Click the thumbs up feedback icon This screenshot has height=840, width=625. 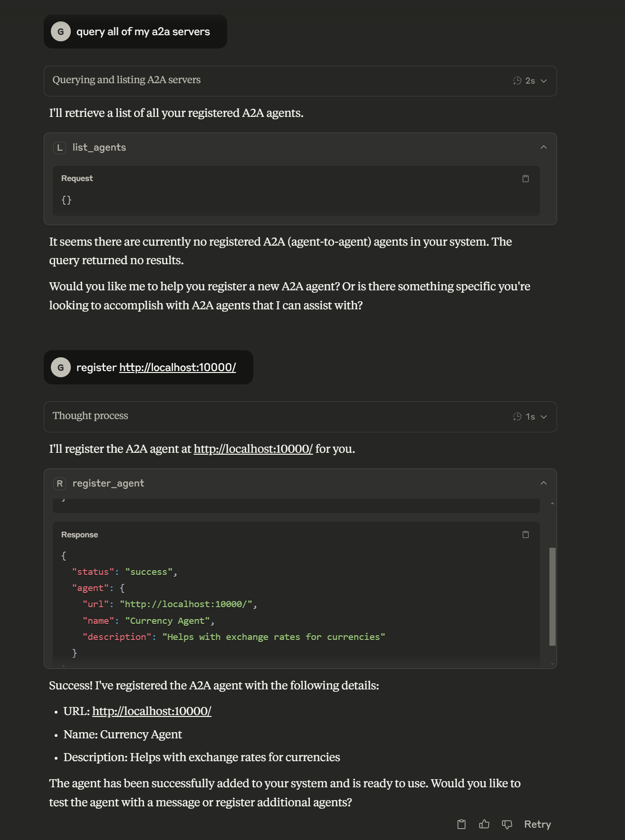(484, 824)
